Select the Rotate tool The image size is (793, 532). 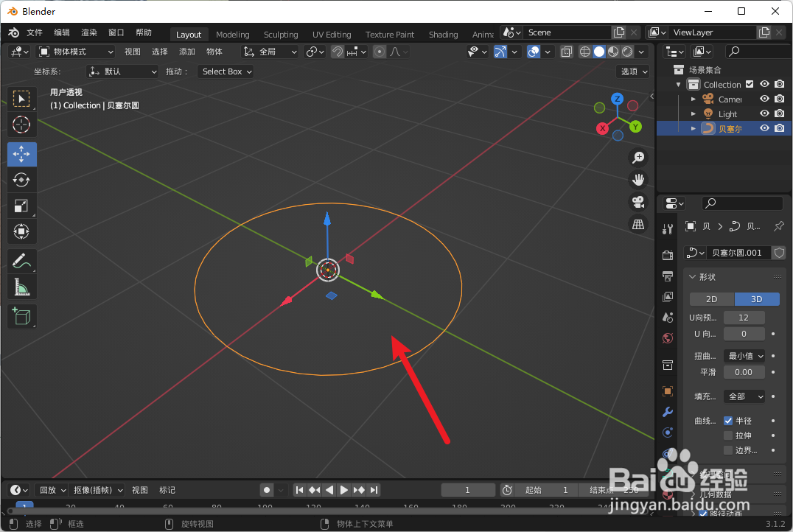pyautogui.click(x=21, y=180)
